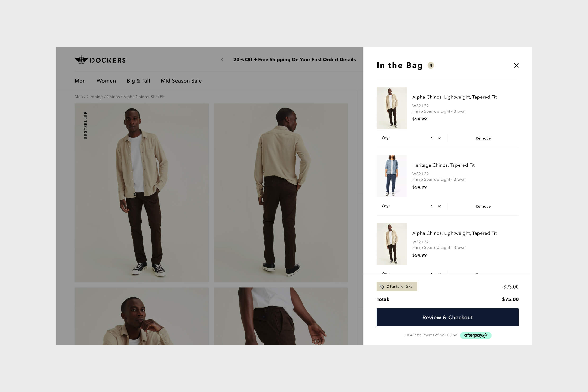The image size is (588, 392).
Task: Click the close bag panel X icon
Action: coord(516,65)
